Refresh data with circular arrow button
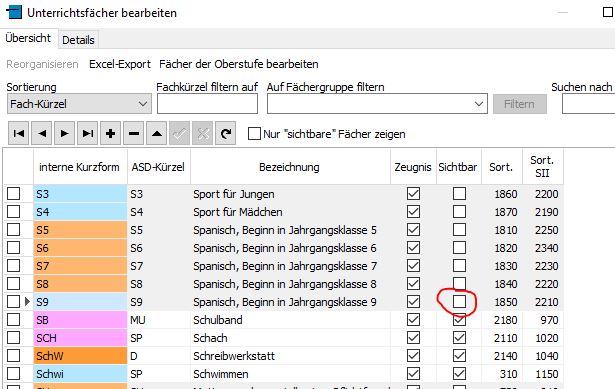615x389 pixels. coord(226,134)
